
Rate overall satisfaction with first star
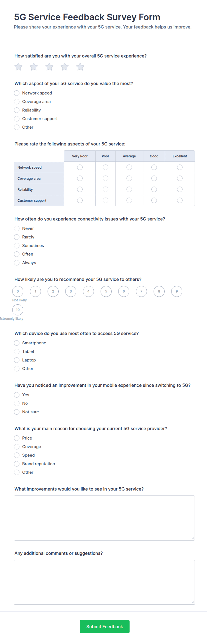pyautogui.click(x=18, y=67)
